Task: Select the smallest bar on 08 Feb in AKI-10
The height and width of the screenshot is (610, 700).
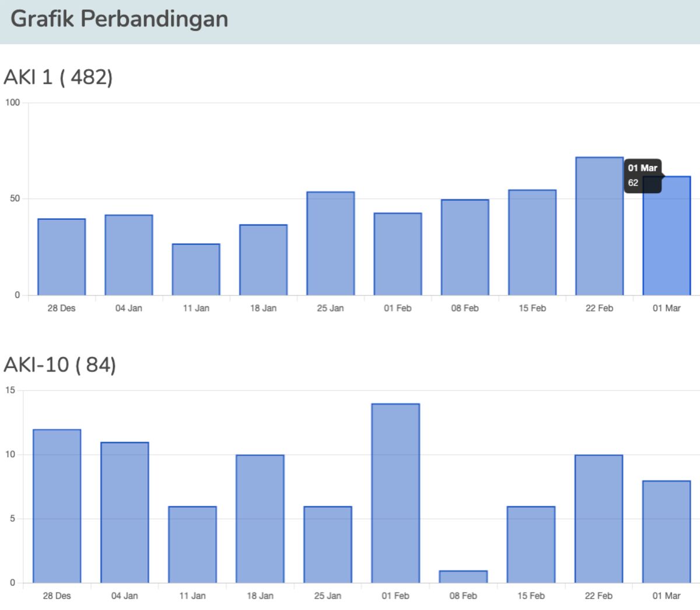Action: coord(463,577)
